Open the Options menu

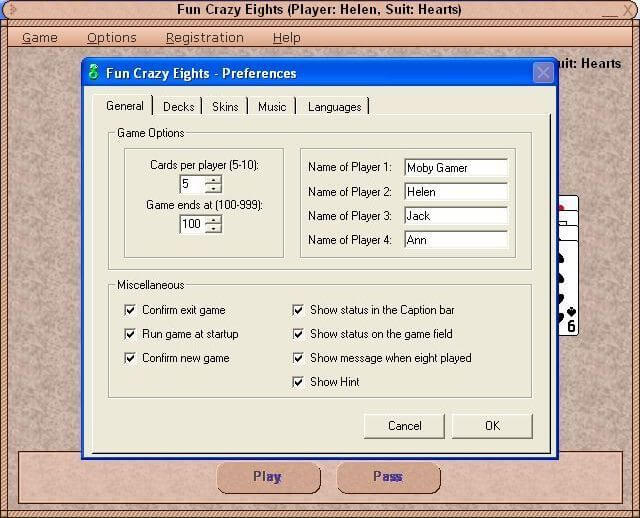pos(111,38)
